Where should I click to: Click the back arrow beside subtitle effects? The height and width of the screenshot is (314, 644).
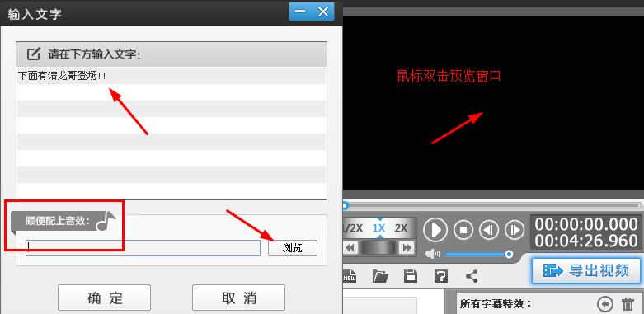[x=605, y=304]
